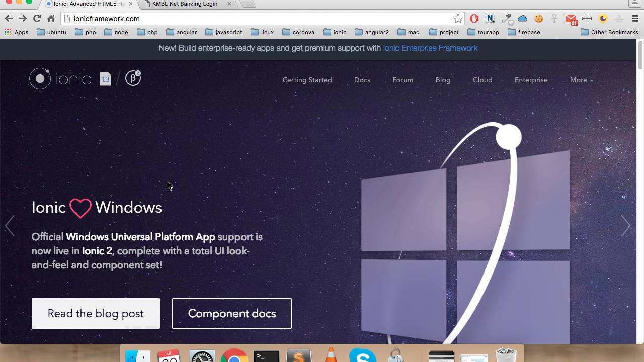The height and width of the screenshot is (362, 644).
Task: Open Finder from the dock
Action: pos(137,356)
